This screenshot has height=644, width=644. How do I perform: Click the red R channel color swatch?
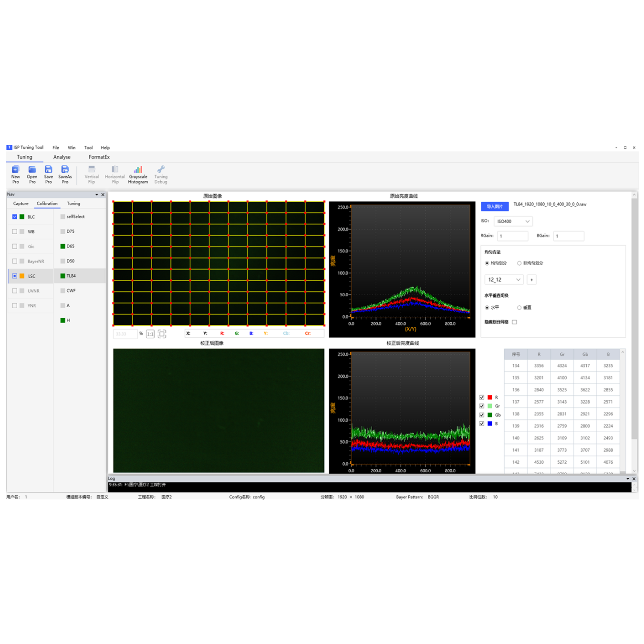489,397
